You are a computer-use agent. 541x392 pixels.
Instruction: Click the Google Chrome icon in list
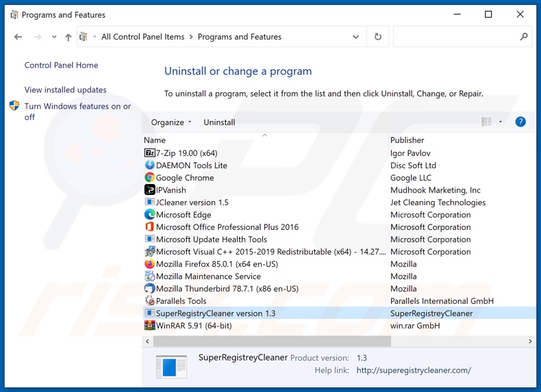(x=150, y=178)
